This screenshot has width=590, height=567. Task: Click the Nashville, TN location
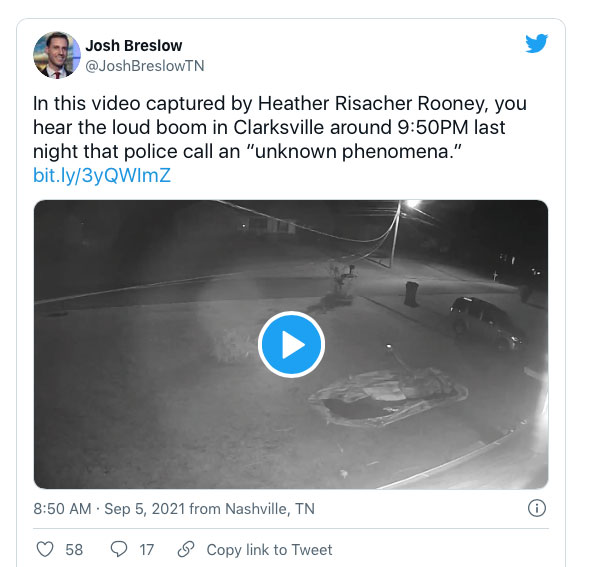(x=270, y=509)
